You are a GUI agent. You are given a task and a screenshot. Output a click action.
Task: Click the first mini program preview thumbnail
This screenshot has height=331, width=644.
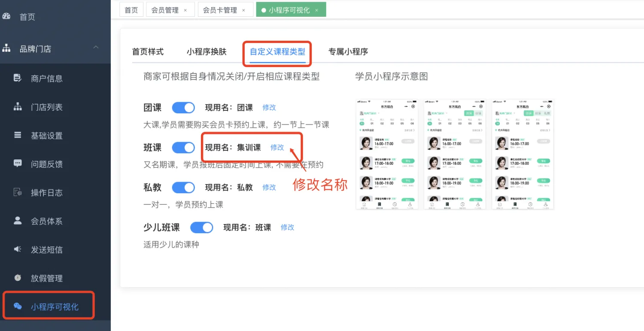click(x=387, y=155)
